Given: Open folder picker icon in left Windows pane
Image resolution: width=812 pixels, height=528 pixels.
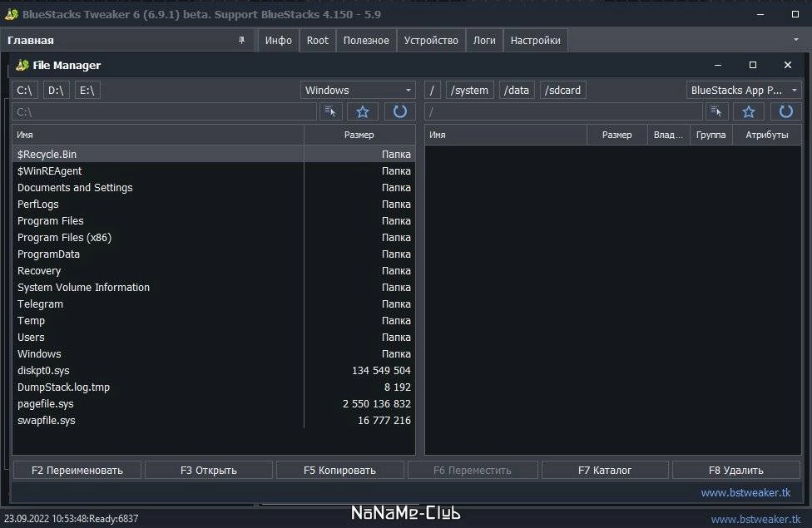Looking at the screenshot, I should coord(330,111).
